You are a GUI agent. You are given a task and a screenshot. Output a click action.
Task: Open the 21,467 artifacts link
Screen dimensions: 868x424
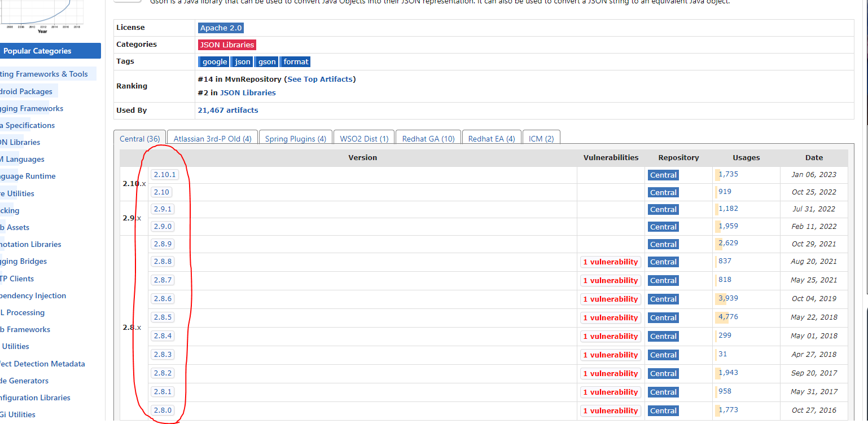[x=228, y=111]
